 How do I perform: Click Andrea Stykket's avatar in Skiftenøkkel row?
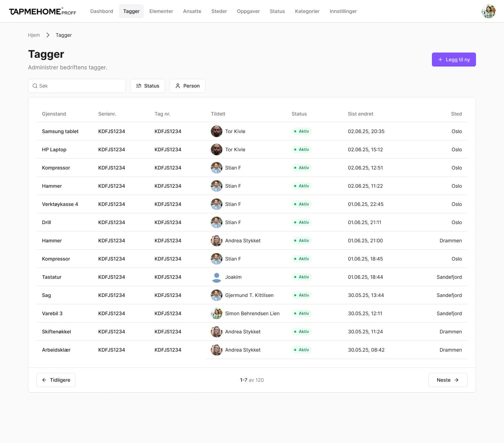point(216,332)
